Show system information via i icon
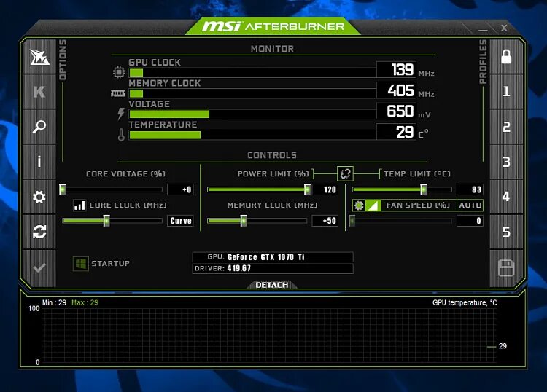Image resolution: width=547 pixels, height=392 pixels. coord(39,162)
